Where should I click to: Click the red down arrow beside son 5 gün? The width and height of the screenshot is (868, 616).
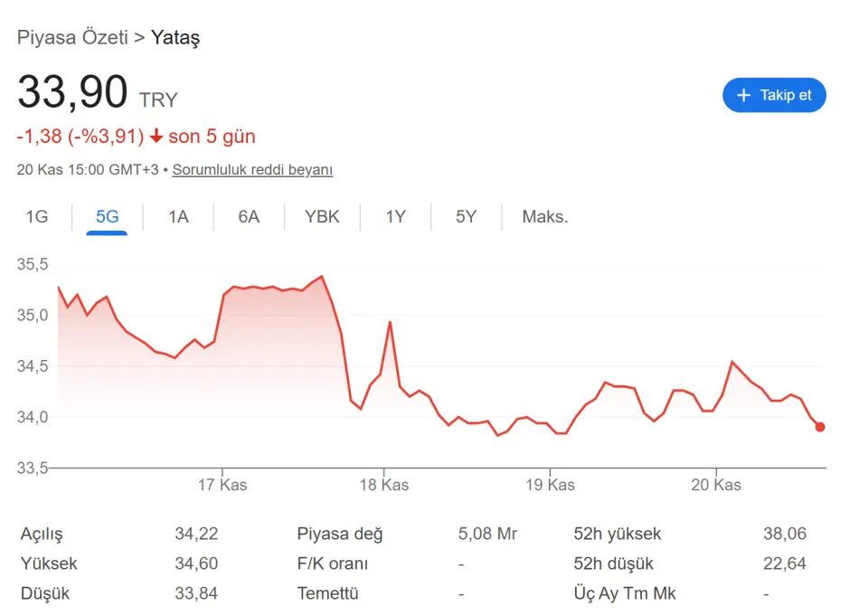click(156, 137)
